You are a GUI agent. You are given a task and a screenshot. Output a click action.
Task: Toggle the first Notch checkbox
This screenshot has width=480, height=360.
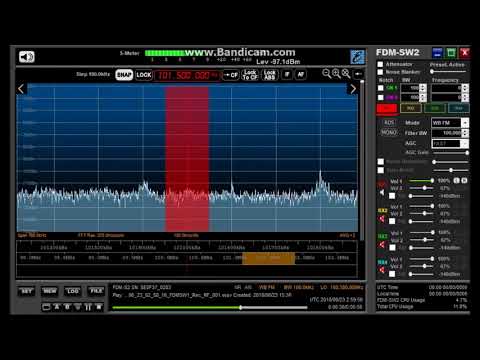coord(381,88)
